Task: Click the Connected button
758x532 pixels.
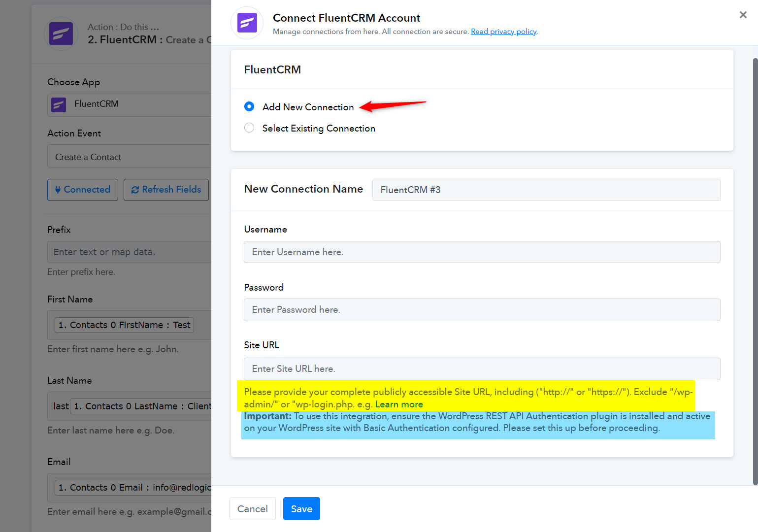Action: (x=83, y=190)
